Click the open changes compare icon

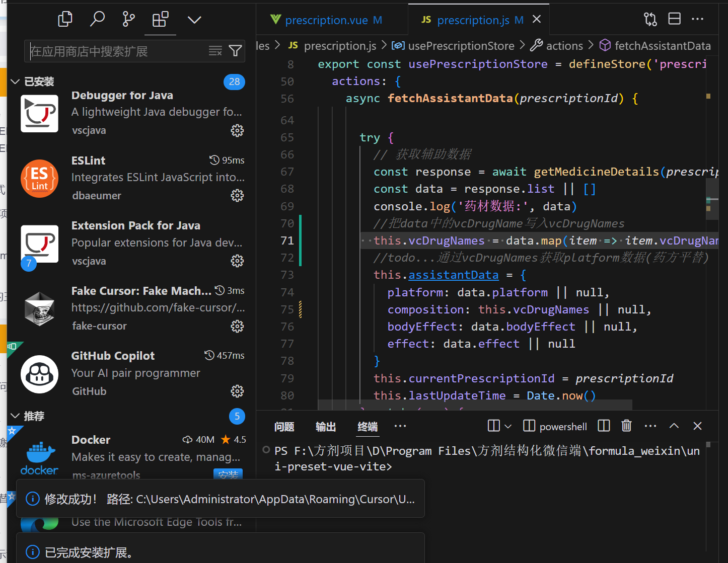pyautogui.click(x=650, y=20)
